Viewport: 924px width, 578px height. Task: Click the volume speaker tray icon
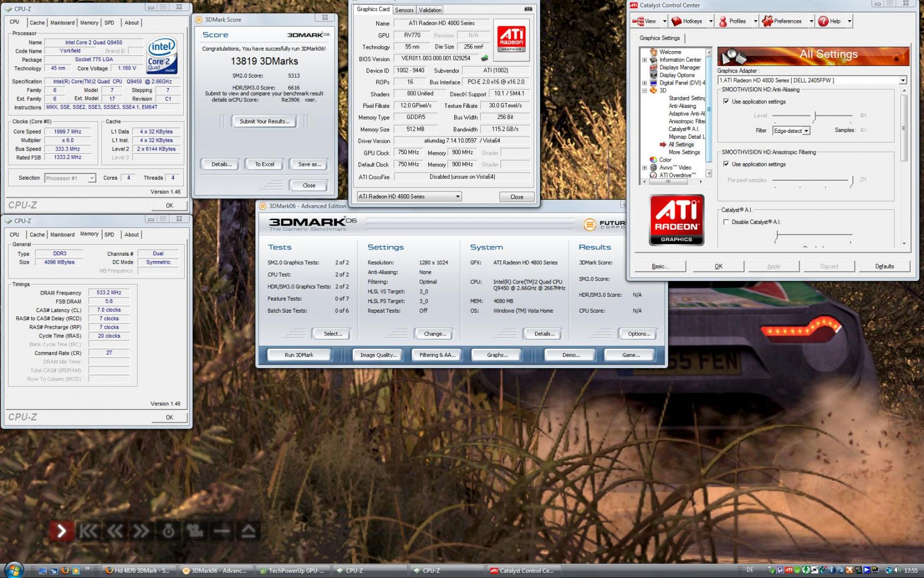(897, 570)
